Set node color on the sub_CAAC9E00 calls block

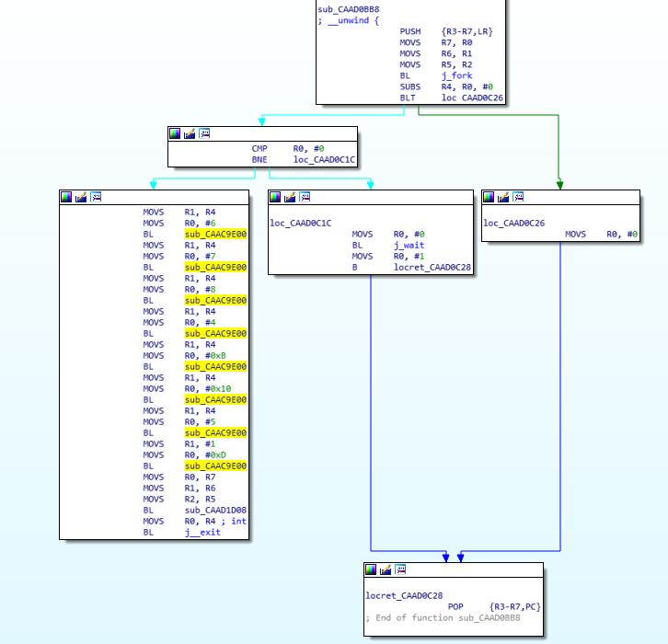(66, 197)
